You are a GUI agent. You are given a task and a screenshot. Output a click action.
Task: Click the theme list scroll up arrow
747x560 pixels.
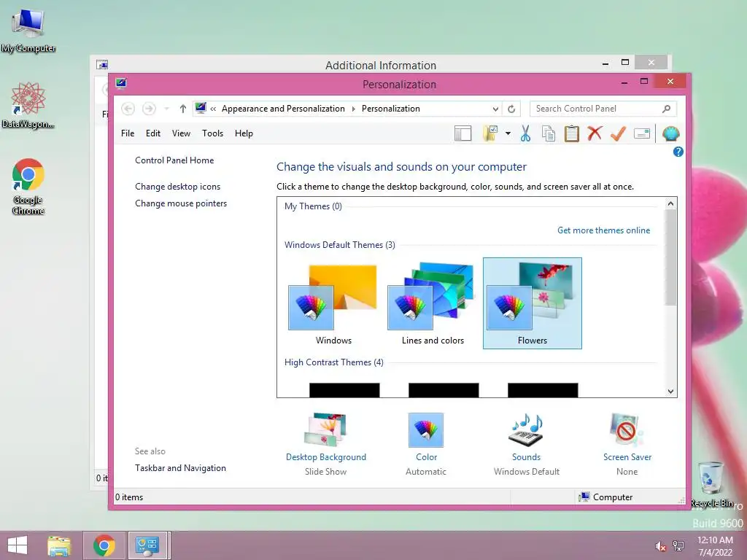671,204
